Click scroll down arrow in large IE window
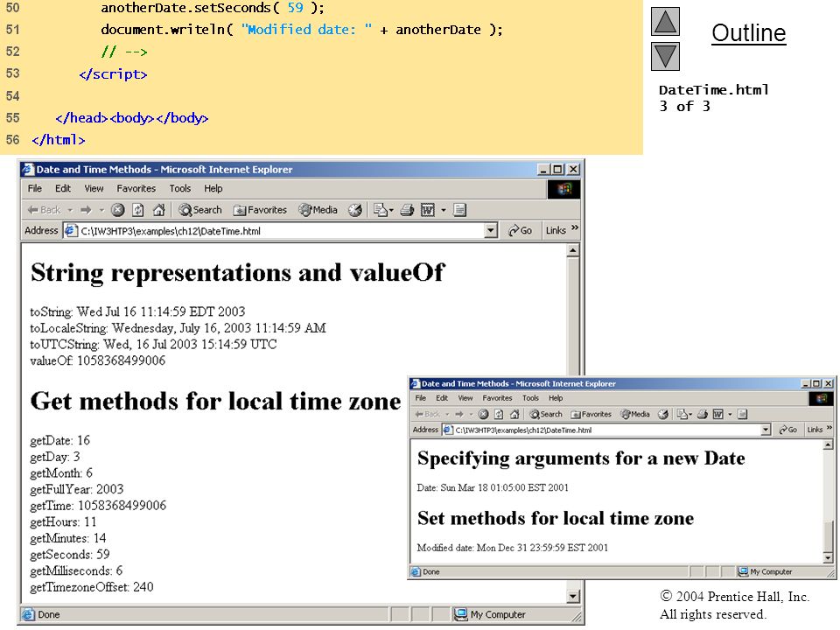The width and height of the screenshot is (840, 630). click(572, 596)
